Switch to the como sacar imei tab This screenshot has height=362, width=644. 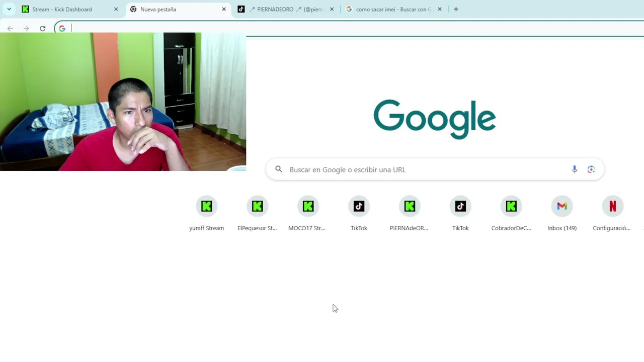(393, 9)
